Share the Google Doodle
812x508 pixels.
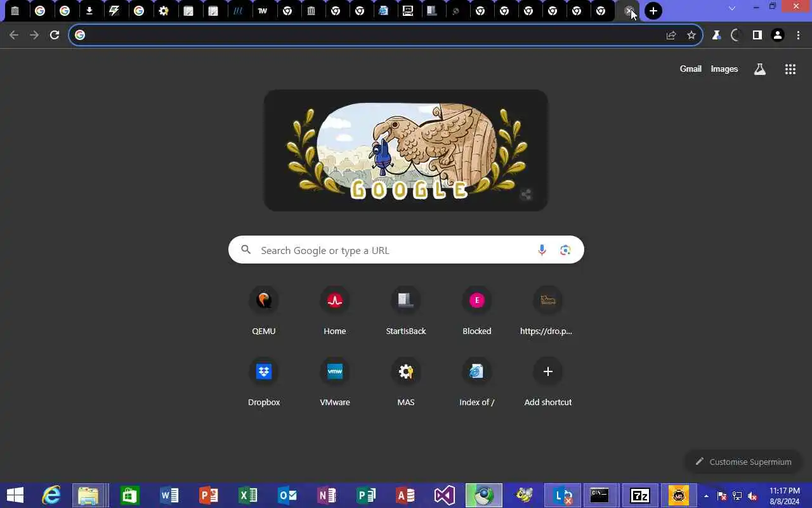coord(526,195)
